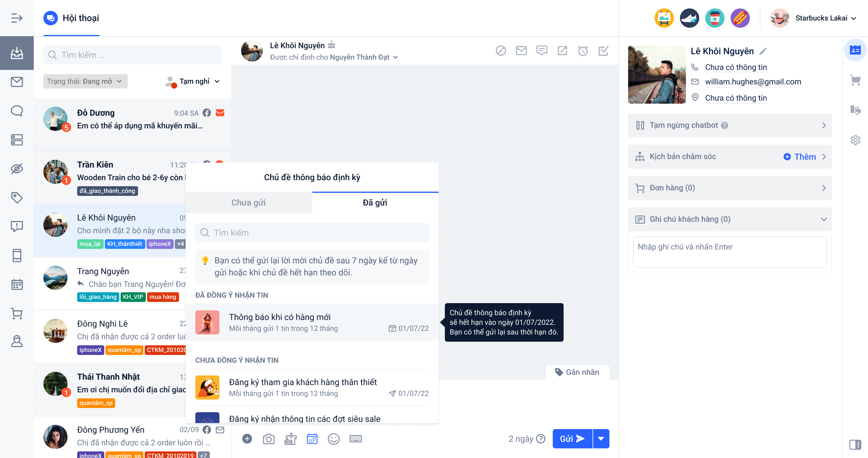This screenshot has width=868, height=458.
Task: Open the reminder alarm clock icon
Action: [583, 51]
